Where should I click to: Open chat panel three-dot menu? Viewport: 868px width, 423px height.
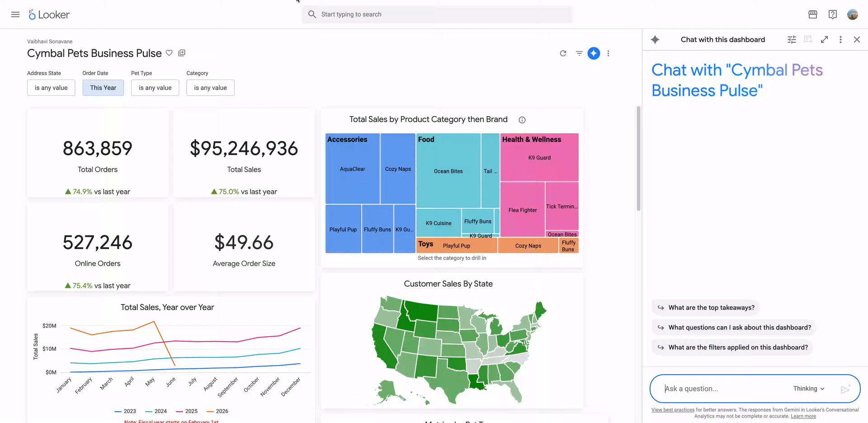click(x=840, y=40)
